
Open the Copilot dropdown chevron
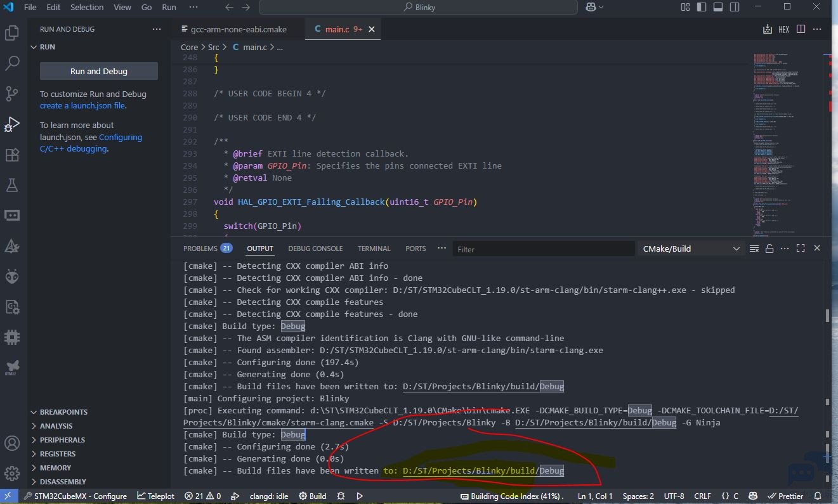click(601, 7)
